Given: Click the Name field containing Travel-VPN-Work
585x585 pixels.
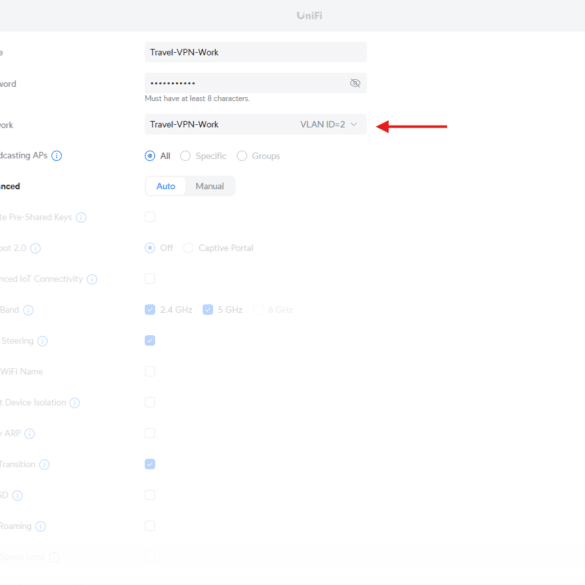Looking at the screenshot, I should click(256, 52).
